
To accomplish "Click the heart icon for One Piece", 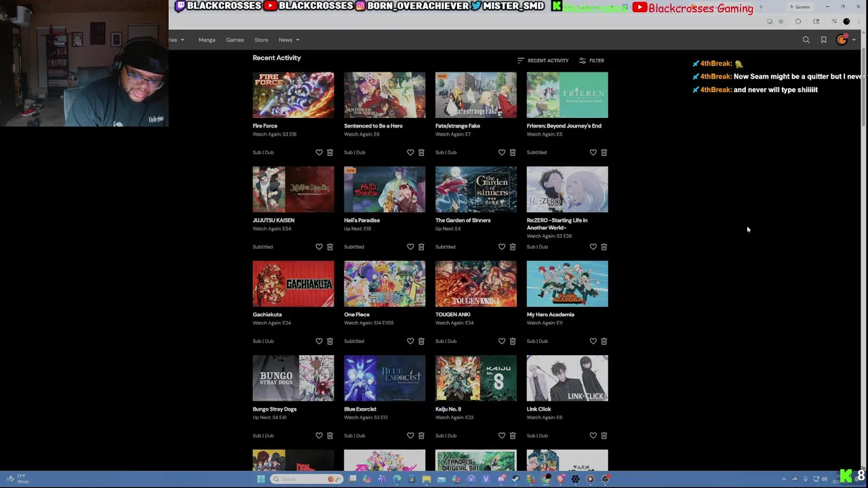I will tap(410, 341).
